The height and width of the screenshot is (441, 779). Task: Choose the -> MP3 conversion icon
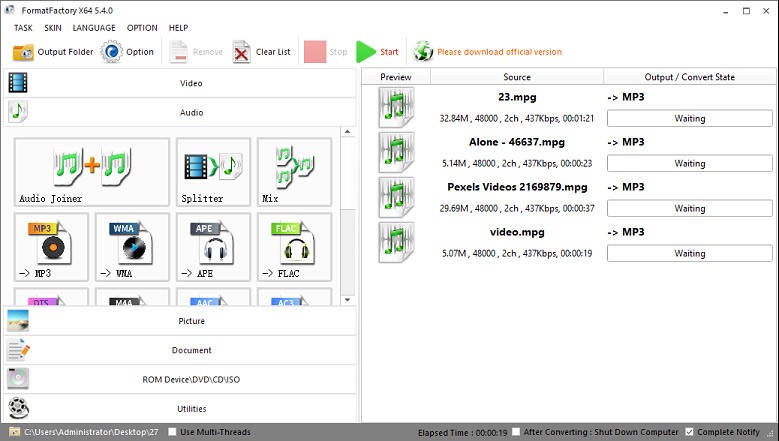pos(51,247)
